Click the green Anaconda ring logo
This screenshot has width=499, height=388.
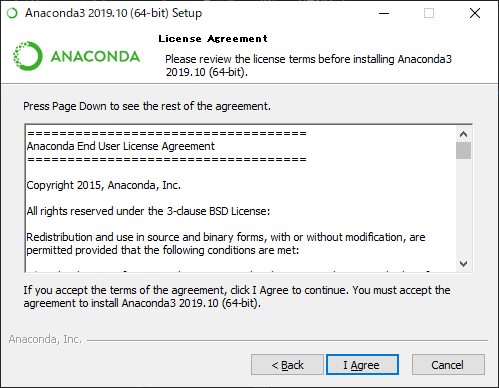(28, 56)
